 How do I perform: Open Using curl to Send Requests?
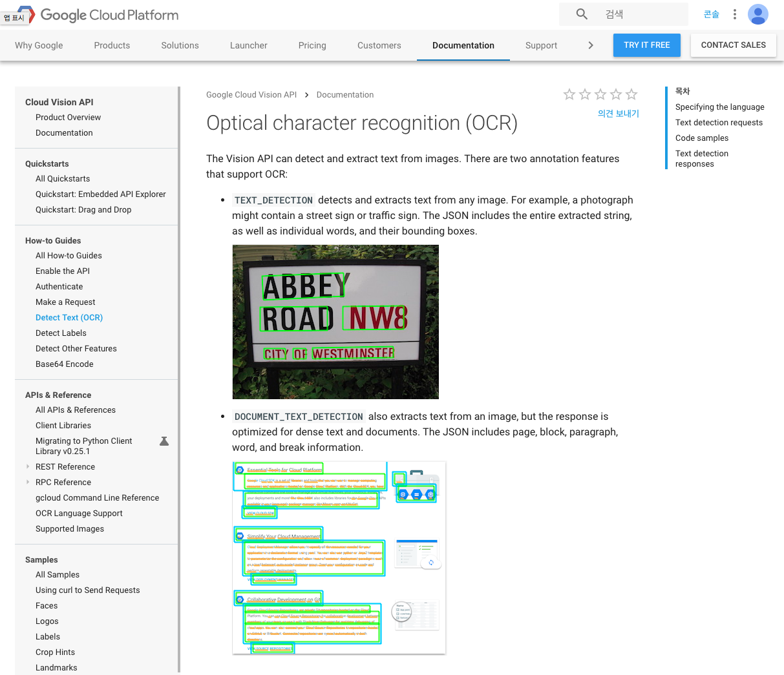pos(88,590)
